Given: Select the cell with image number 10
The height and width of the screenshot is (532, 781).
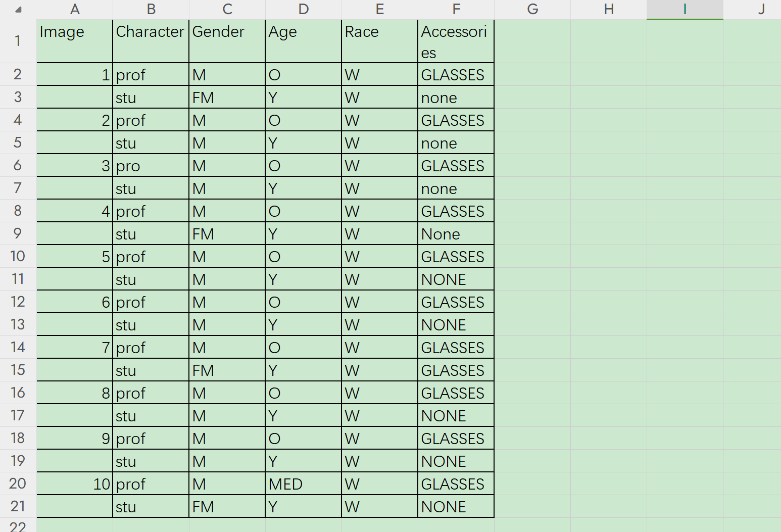Looking at the screenshot, I should tap(75, 483).
